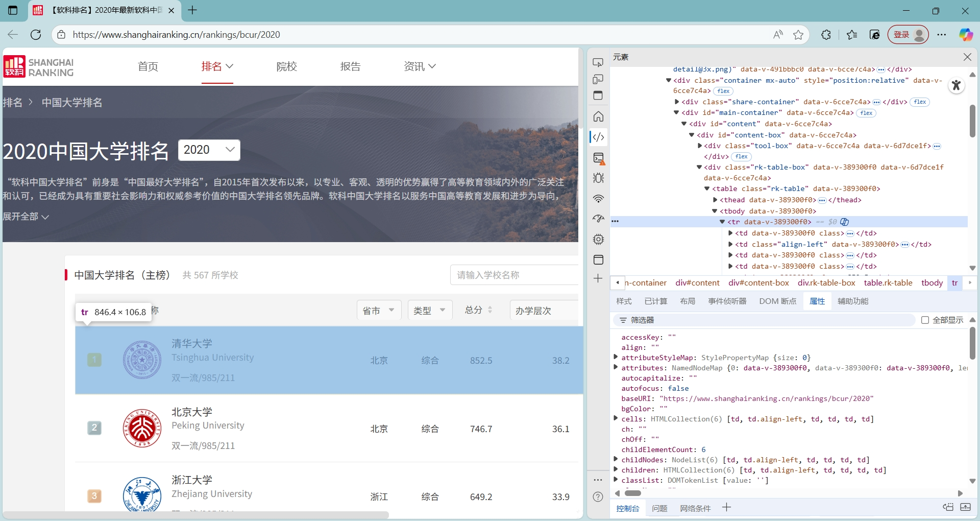Image resolution: width=980 pixels, height=521 pixels.
Task: Open the collections icon in toolbar
Action: [x=875, y=35]
